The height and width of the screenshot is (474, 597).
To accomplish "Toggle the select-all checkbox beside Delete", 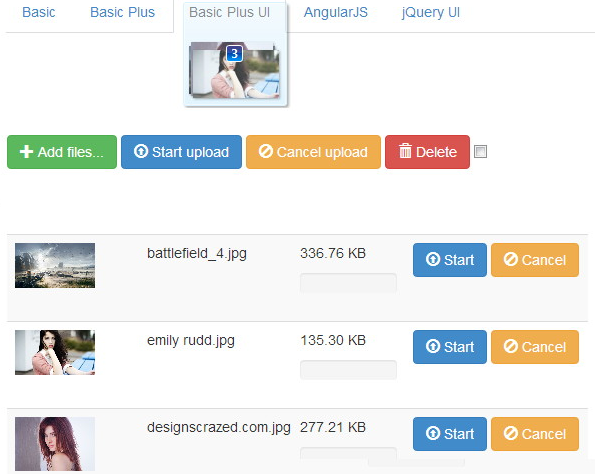I will (x=480, y=152).
